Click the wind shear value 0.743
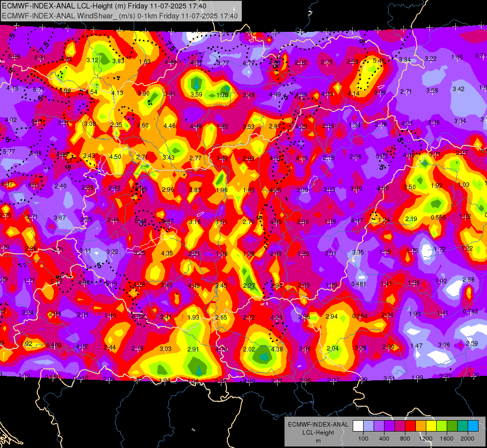This screenshot has height=448, width=487. click(470, 312)
